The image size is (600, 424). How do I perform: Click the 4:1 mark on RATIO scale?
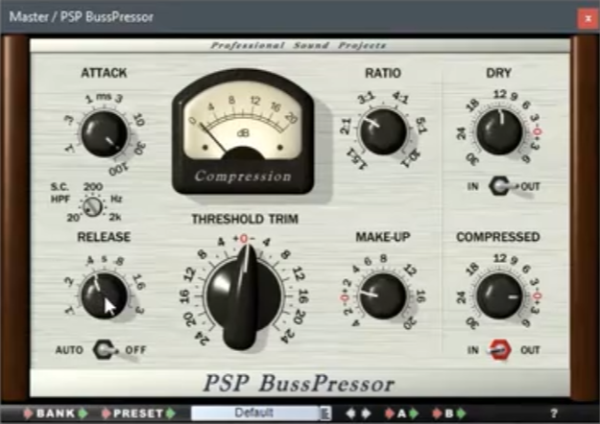[x=400, y=98]
